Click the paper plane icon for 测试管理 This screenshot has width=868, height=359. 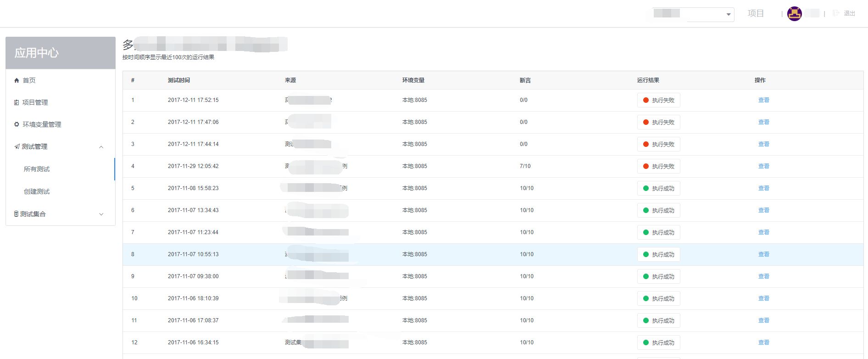coord(17,146)
